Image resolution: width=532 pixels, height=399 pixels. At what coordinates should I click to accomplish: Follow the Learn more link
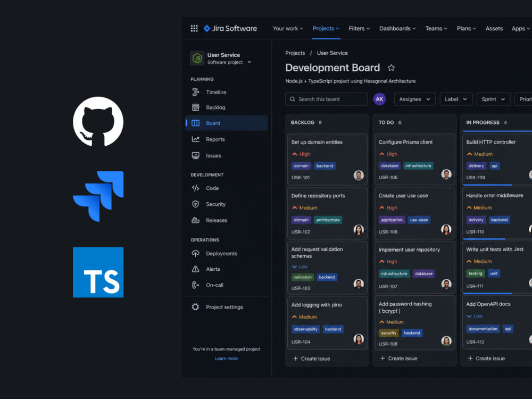(226, 358)
